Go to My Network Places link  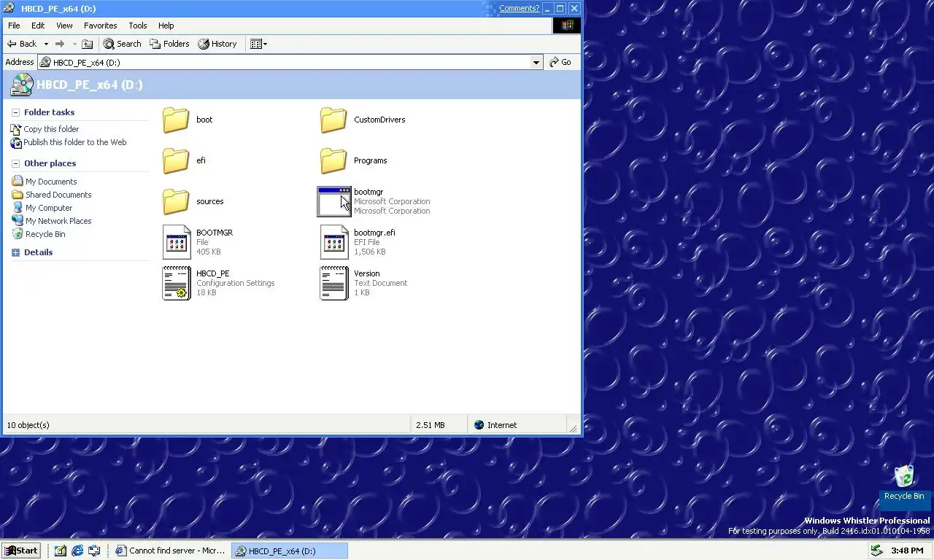click(58, 221)
